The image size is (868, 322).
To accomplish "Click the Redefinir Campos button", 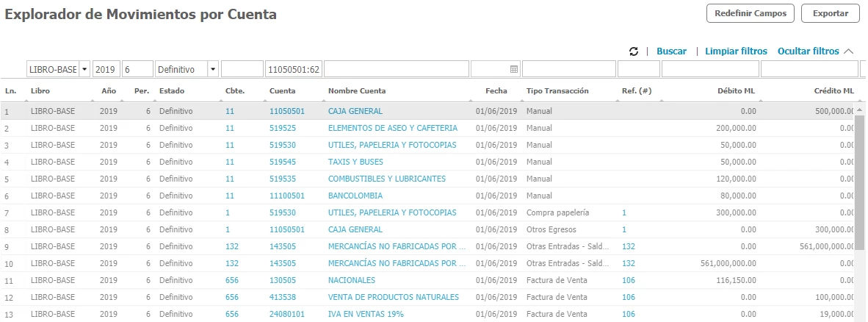I will 750,13.
